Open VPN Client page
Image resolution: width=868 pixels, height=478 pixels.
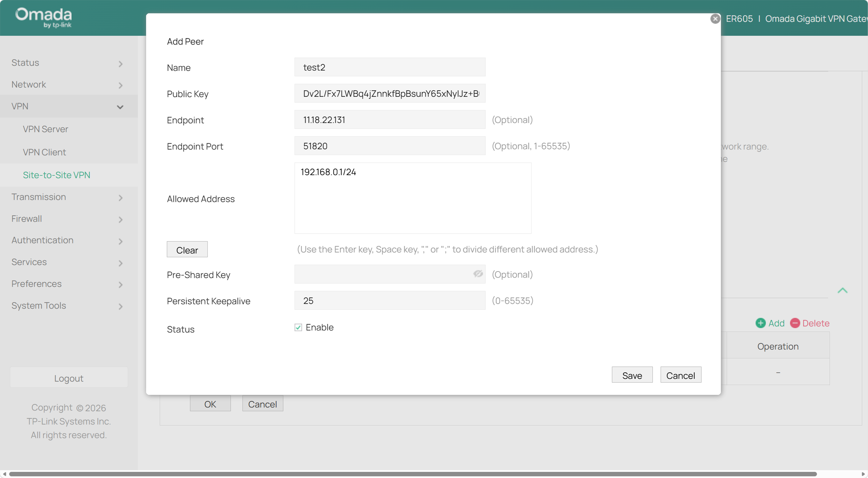[x=44, y=152]
